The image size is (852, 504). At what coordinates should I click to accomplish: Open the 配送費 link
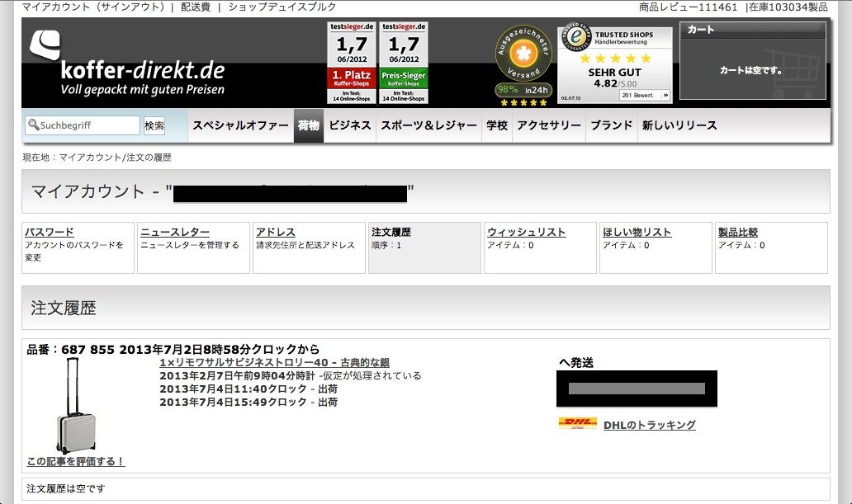(x=196, y=7)
